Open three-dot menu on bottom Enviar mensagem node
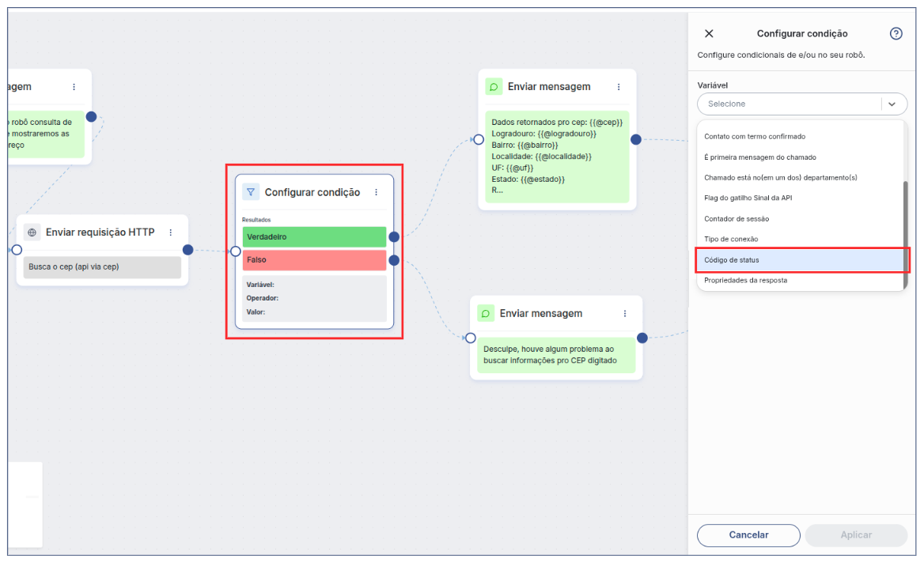Screen dimensions: 924x563 [x=625, y=314]
